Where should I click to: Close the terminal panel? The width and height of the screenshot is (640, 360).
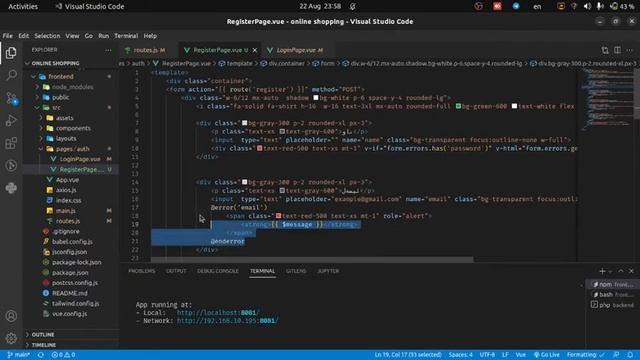tap(631, 271)
